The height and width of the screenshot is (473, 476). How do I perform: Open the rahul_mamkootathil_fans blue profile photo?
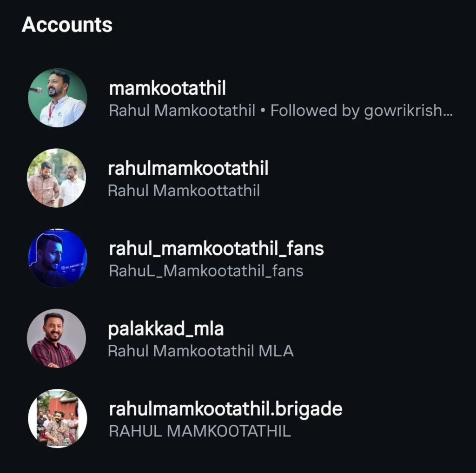coord(57,258)
